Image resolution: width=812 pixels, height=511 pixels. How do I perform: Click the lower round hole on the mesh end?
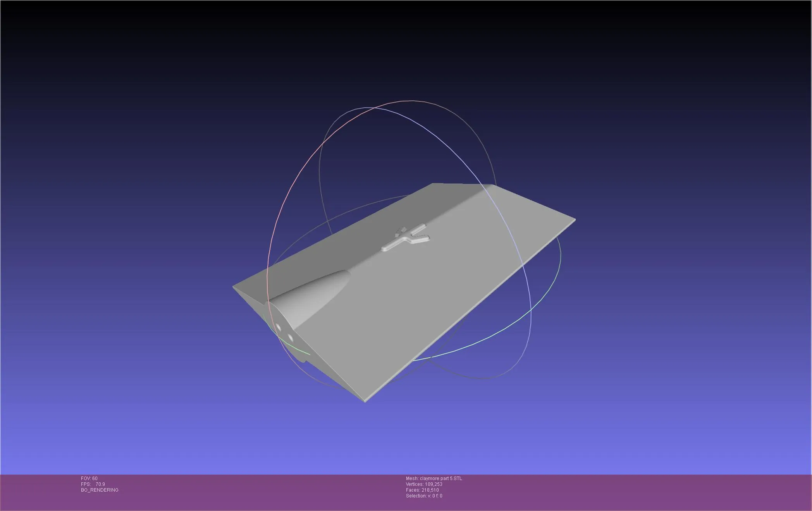pyautogui.click(x=290, y=338)
